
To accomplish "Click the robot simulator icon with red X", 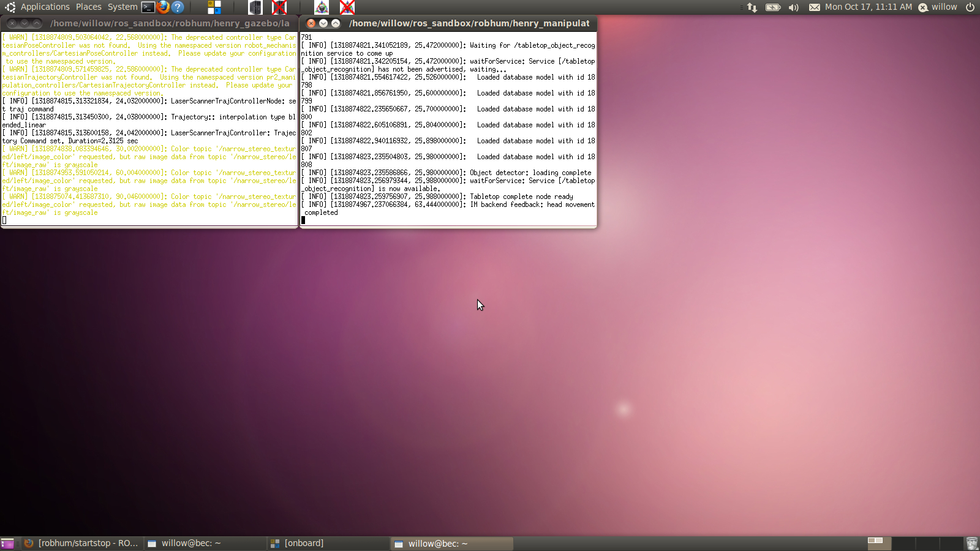I will [347, 7].
